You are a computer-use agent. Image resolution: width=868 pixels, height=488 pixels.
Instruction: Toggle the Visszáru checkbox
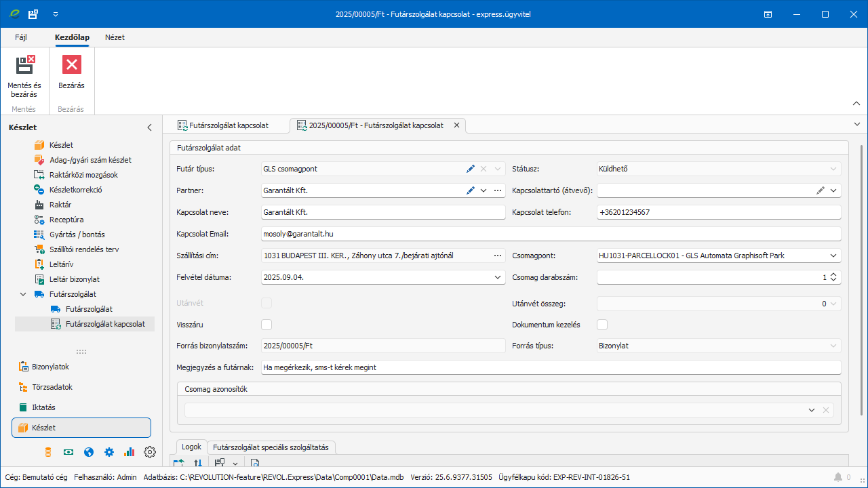tap(267, 325)
